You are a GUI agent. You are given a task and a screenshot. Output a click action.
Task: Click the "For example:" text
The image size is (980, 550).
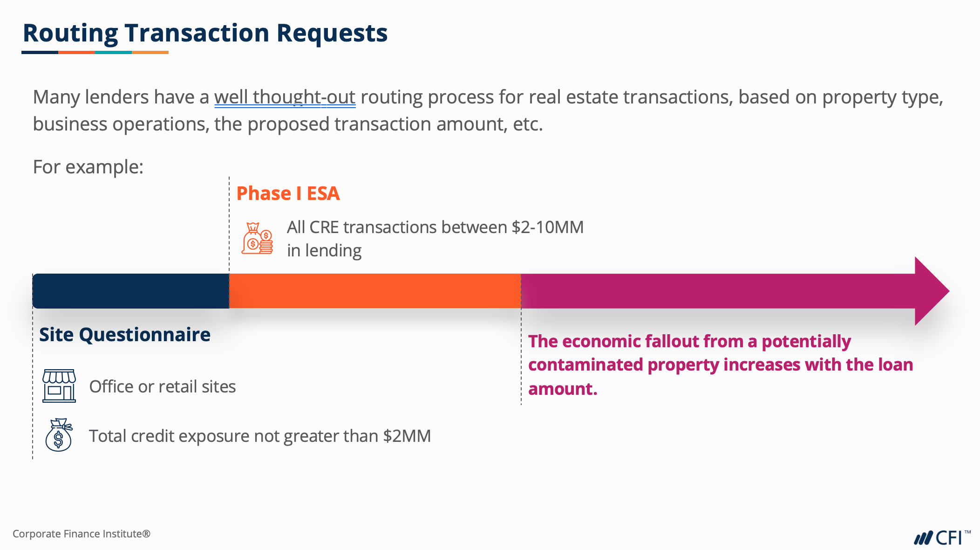coord(88,167)
